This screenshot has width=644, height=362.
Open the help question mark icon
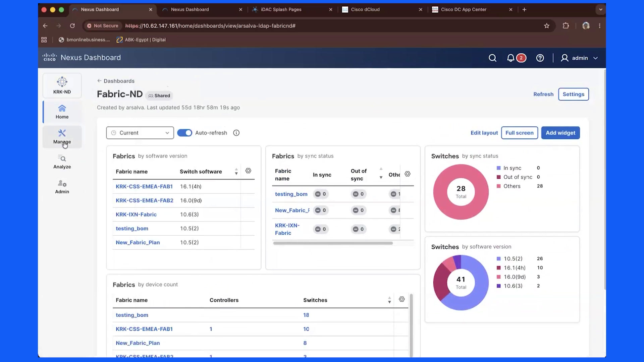pyautogui.click(x=540, y=58)
